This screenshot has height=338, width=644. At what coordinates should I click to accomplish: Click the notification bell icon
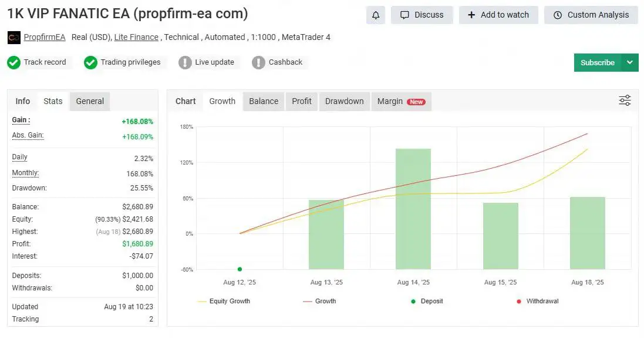(x=376, y=15)
